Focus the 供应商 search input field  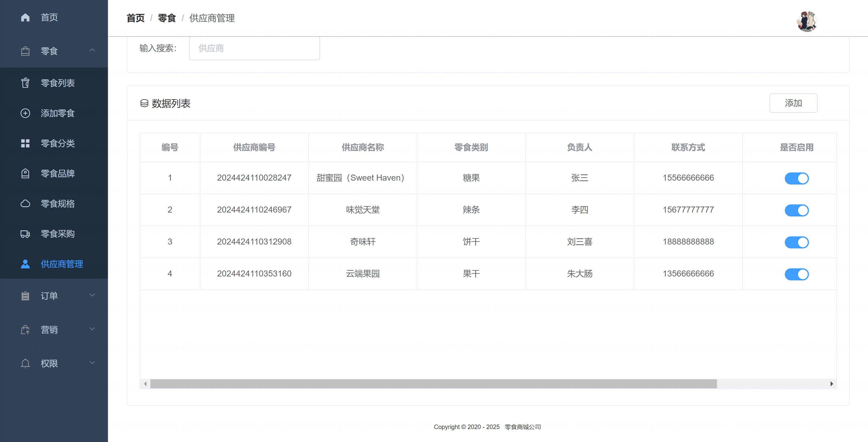click(x=254, y=48)
